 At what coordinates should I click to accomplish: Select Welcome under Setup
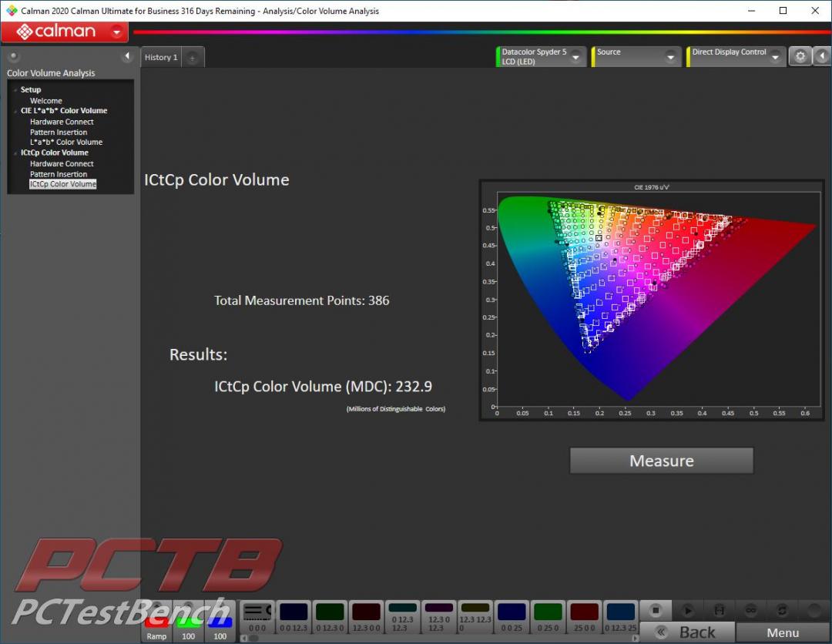[46, 101]
